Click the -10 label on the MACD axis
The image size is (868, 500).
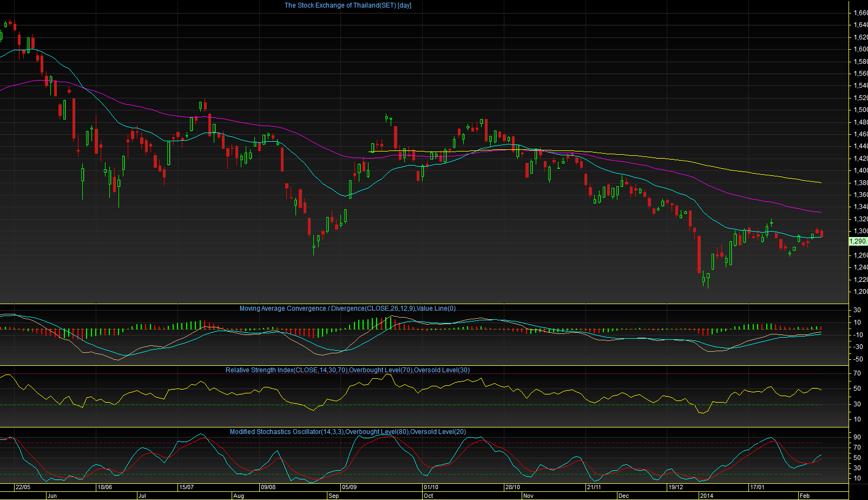(x=857, y=335)
